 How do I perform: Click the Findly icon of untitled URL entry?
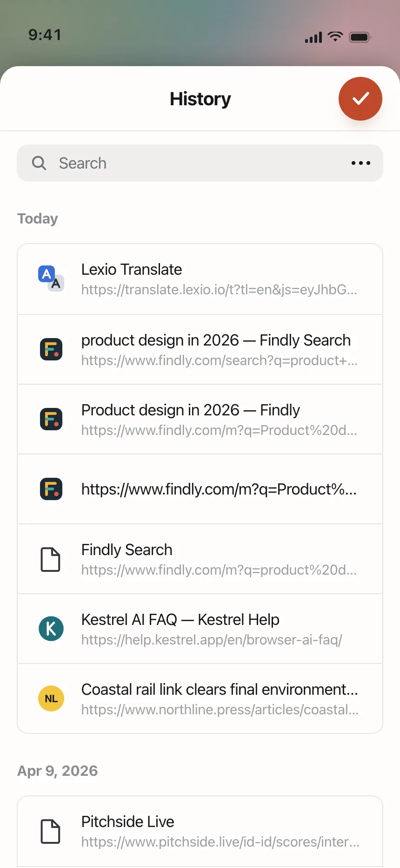51,489
